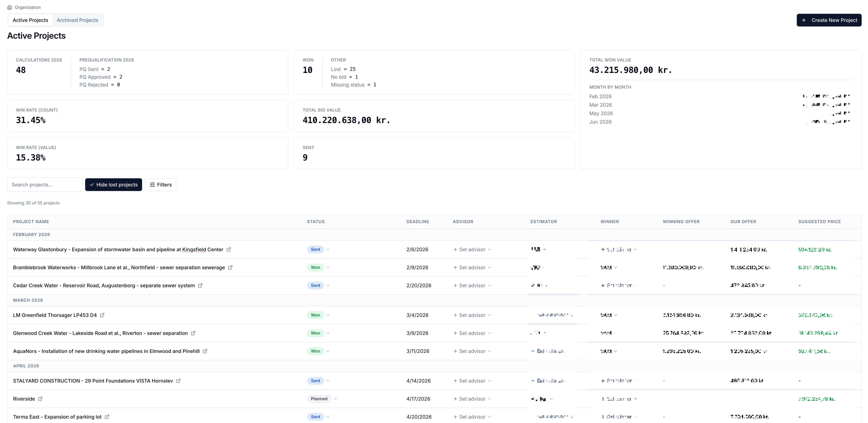Click the WINNING OFFER column header
This screenshot has height=423, width=868.
click(x=681, y=222)
